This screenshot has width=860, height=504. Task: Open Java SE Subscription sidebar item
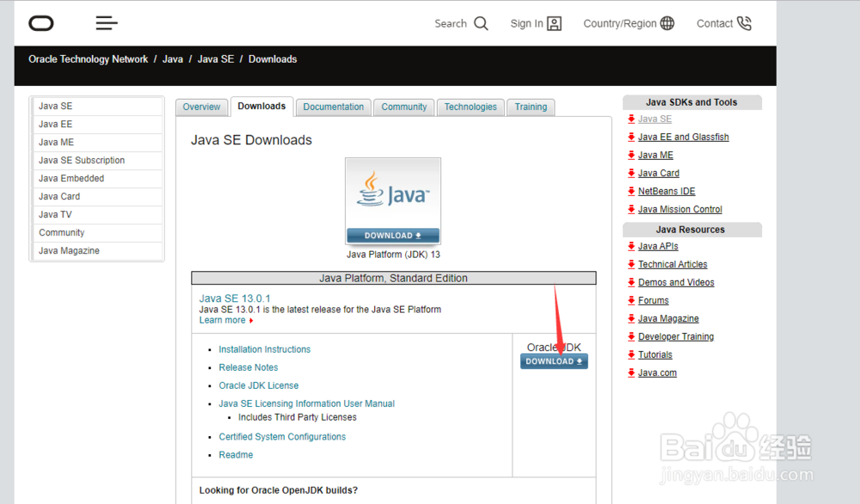(98, 161)
